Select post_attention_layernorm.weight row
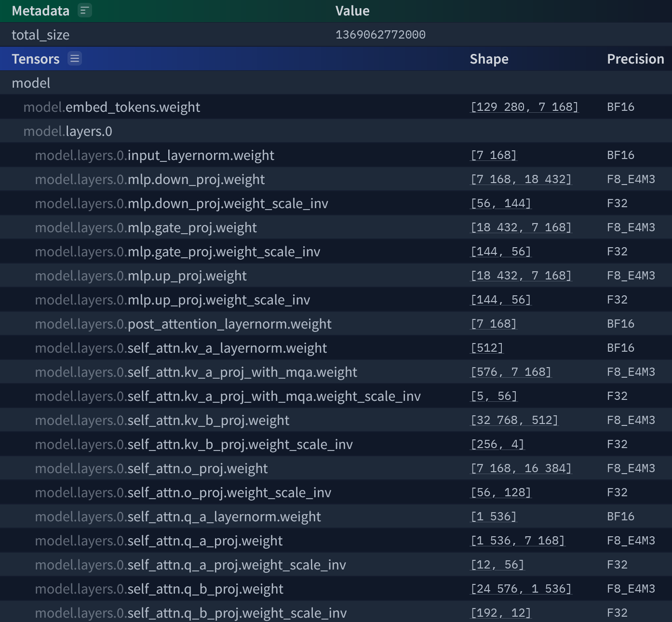This screenshot has height=622, width=672. tap(336, 324)
